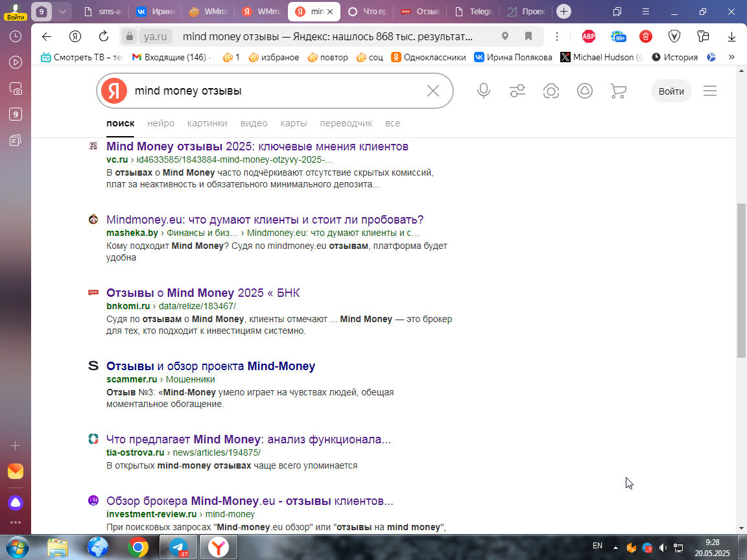Open vc.ru Mind Money отзывы 2025 result
This screenshot has height=560, width=747.
257,146
